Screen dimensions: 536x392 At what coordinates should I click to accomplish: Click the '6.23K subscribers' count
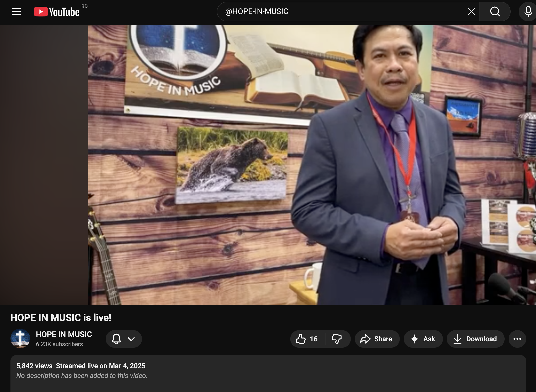[x=59, y=344]
